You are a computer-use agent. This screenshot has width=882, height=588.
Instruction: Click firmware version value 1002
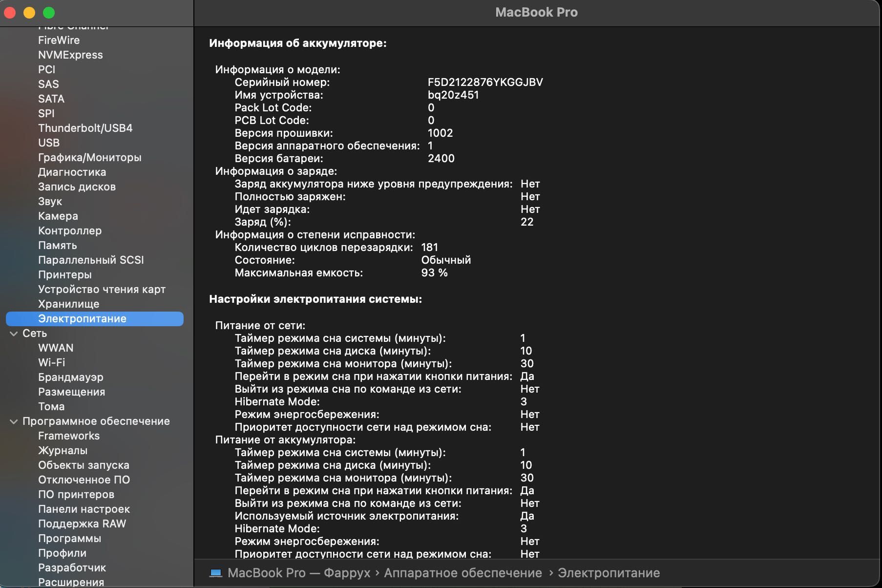point(441,133)
